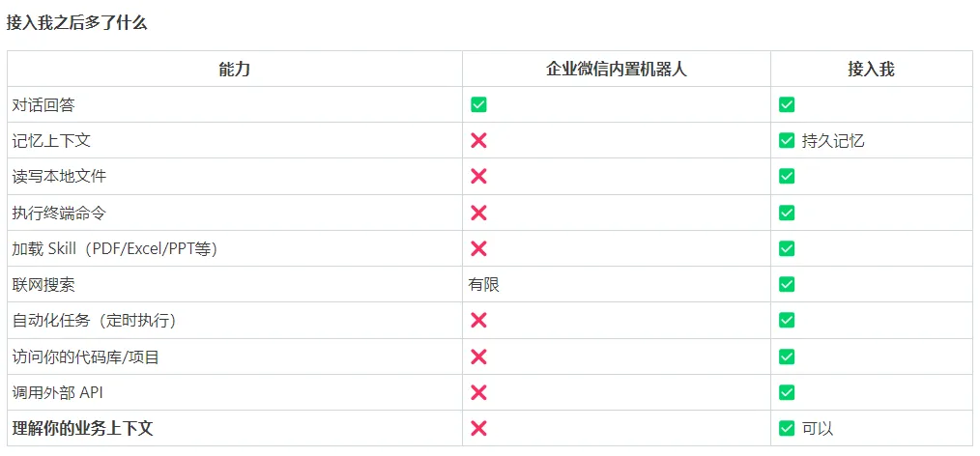Image resolution: width=980 pixels, height=456 pixels.
Task: Click the red X in the 理解你的业务上下文 row
Action: tap(478, 428)
